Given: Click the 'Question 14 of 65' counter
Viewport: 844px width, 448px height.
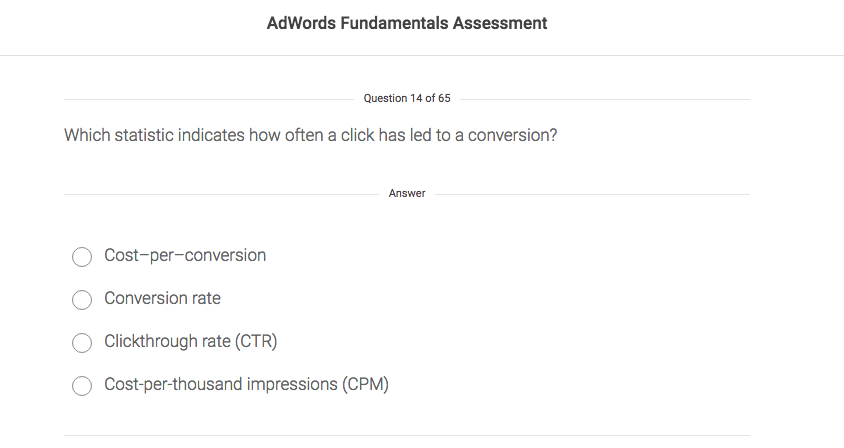Looking at the screenshot, I should click(407, 98).
